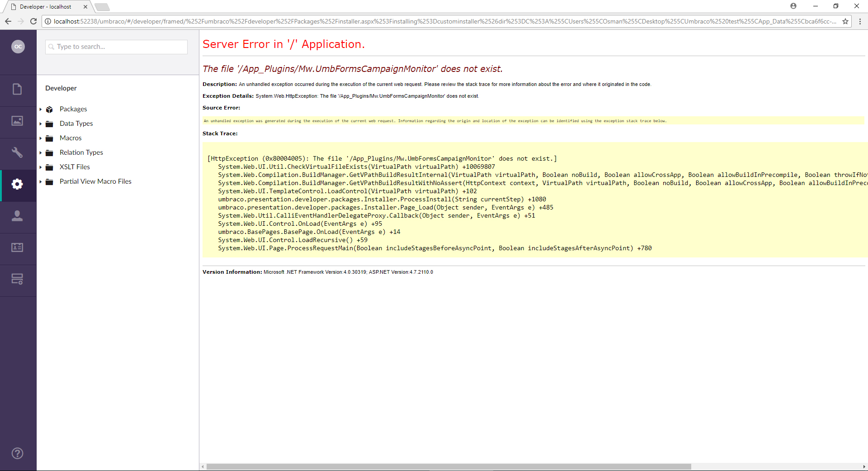
Task: Click the Developer section heading
Action: point(61,88)
